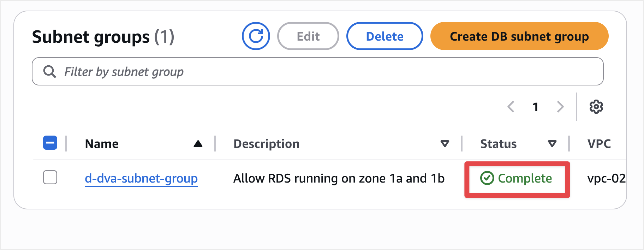Open the d-dva-subnet-group link
The height and width of the screenshot is (250, 644).
click(141, 179)
